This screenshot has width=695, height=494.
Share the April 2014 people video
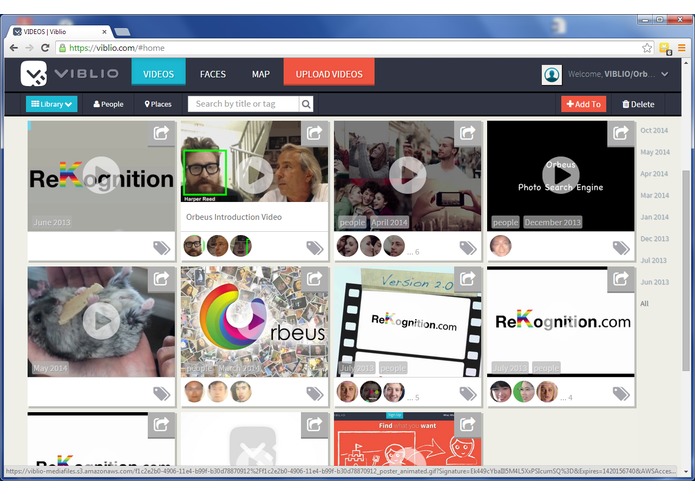click(468, 133)
